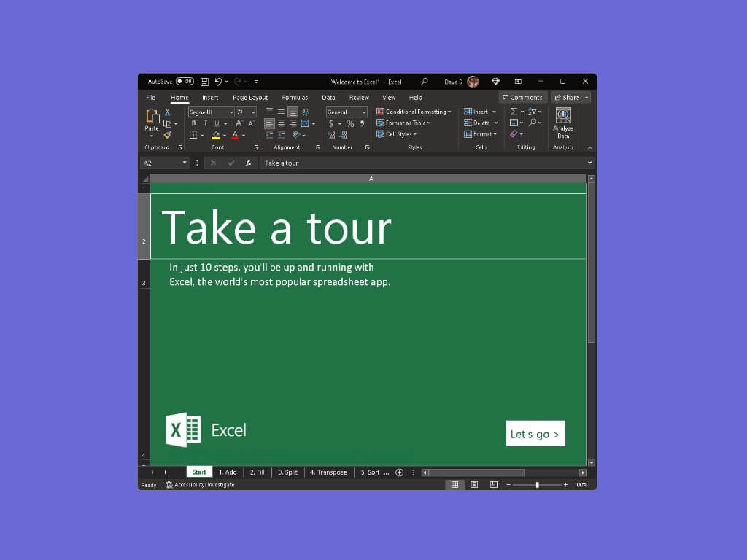Open Cell Styles dropdown
The height and width of the screenshot is (560, 747).
coord(396,134)
